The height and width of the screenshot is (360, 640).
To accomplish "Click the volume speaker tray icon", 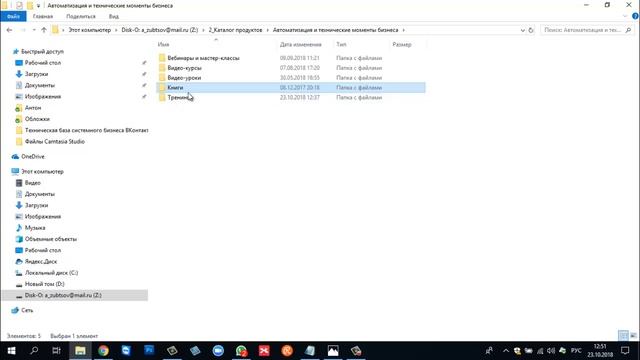I will point(551,351).
